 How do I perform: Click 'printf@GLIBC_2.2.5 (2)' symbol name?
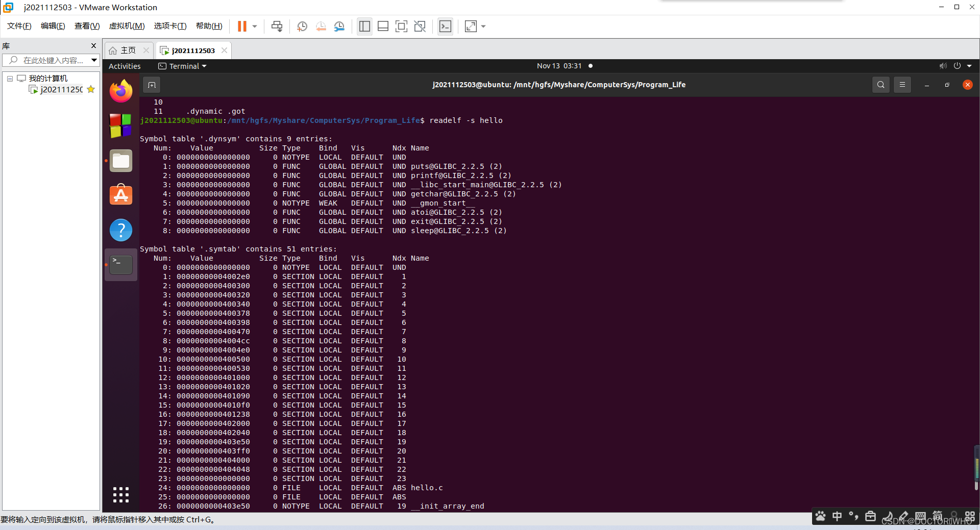[x=461, y=175]
